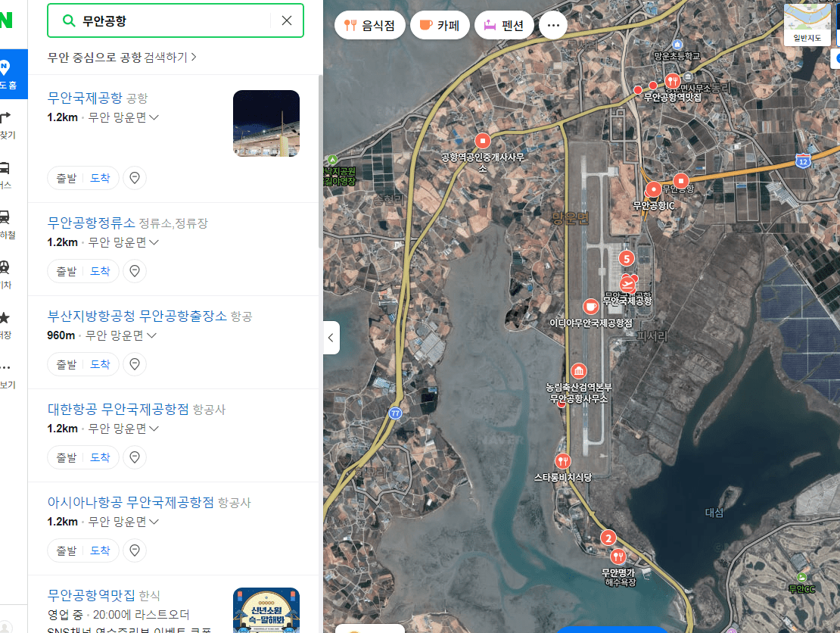Set 아시아나항공 무안국제공항점 as departure
The height and width of the screenshot is (633, 840).
tap(67, 551)
